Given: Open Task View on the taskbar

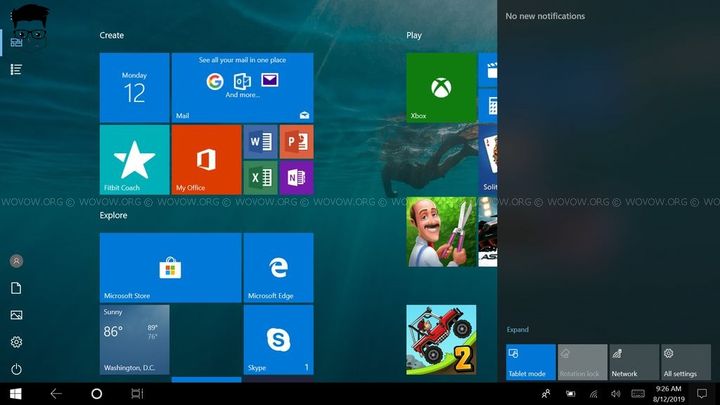Looking at the screenshot, I should (x=137, y=394).
